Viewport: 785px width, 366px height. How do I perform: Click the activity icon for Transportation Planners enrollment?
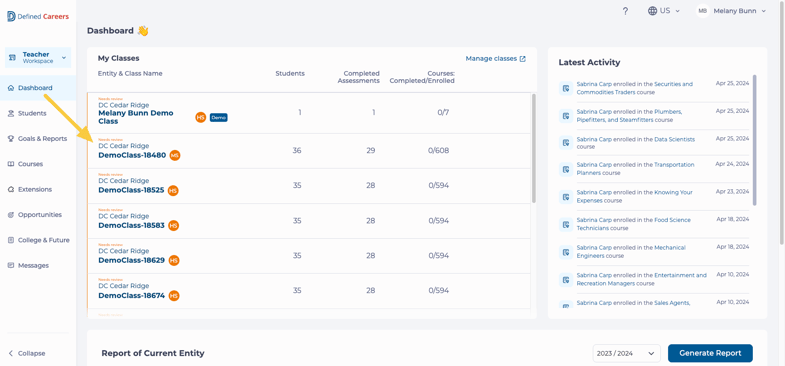pos(566,169)
